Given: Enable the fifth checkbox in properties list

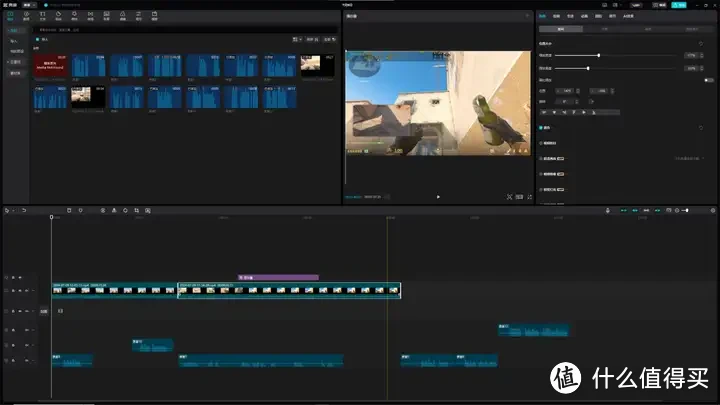Looking at the screenshot, I should coord(541,190).
